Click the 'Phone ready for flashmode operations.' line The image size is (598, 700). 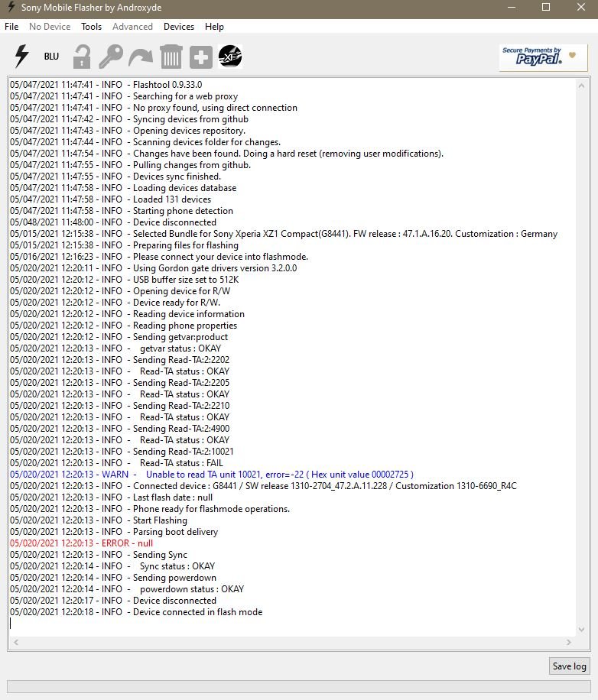click(150, 509)
